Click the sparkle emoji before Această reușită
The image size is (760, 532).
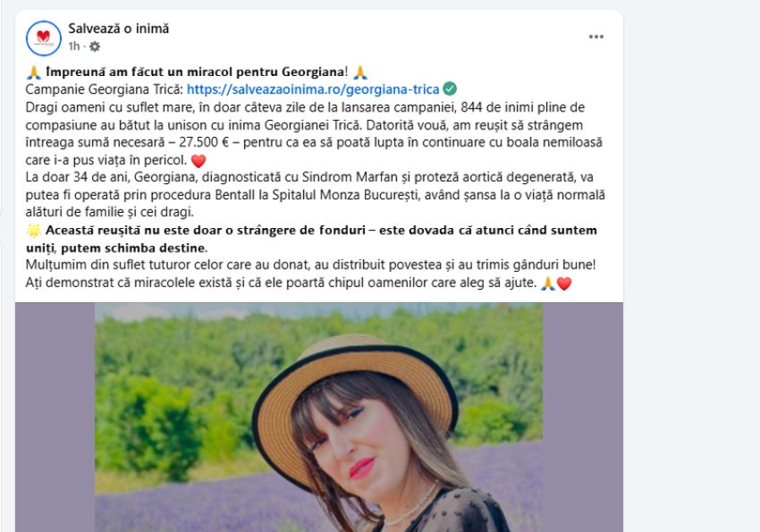click(x=31, y=229)
